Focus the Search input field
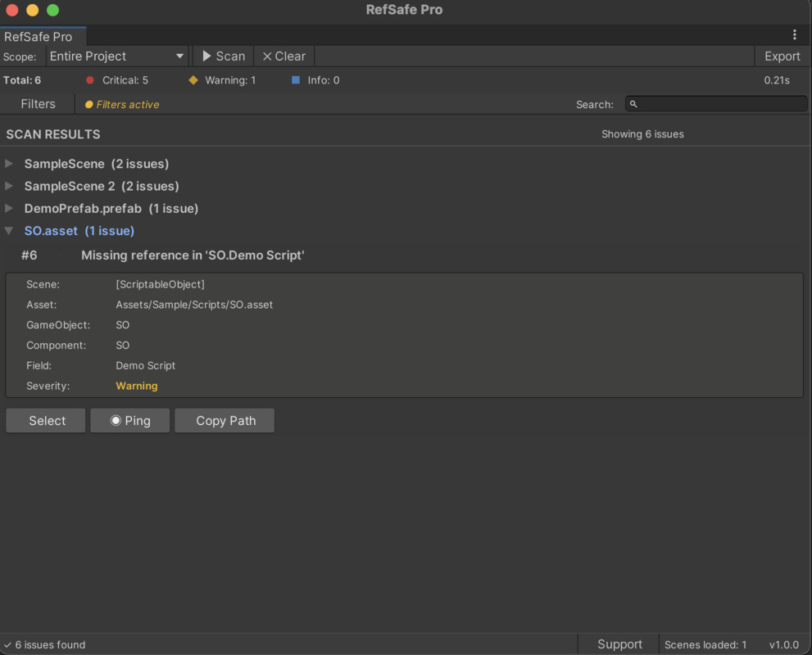This screenshot has width=812, height=655. click(716, 104)
